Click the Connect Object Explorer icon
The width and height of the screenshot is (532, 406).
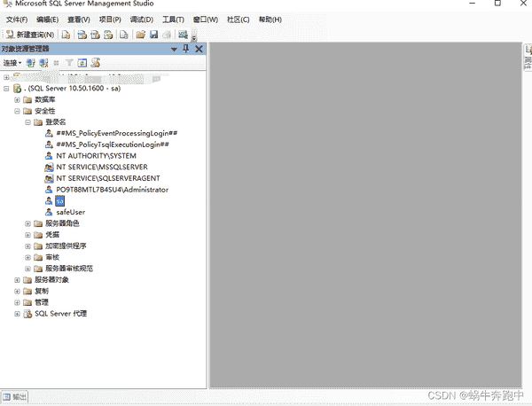[x=30, y=63]
